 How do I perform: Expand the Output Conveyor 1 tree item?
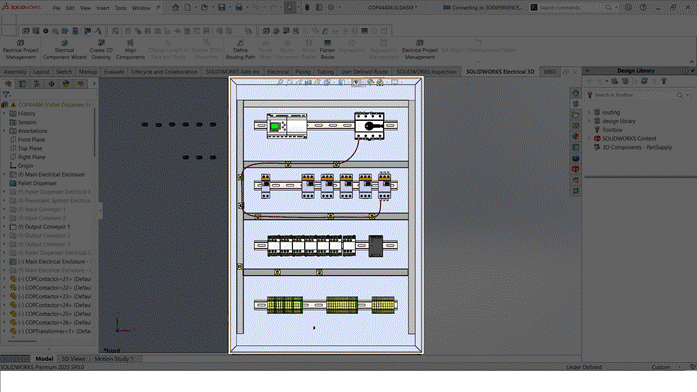click(x=4, y=227)
